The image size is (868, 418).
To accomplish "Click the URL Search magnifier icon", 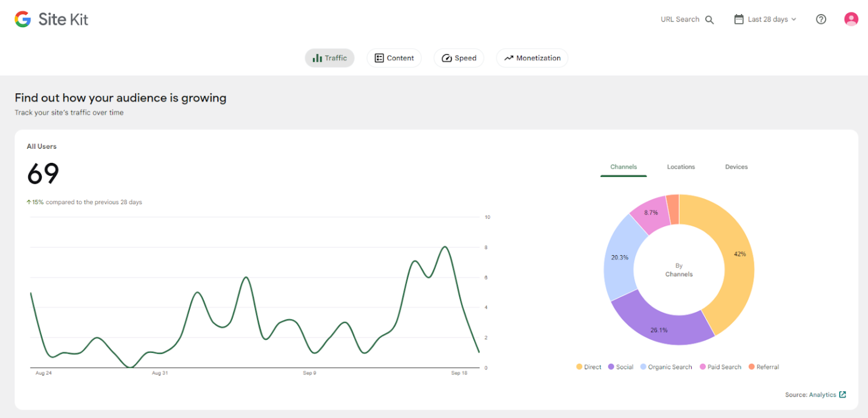I will pos(709,19).
